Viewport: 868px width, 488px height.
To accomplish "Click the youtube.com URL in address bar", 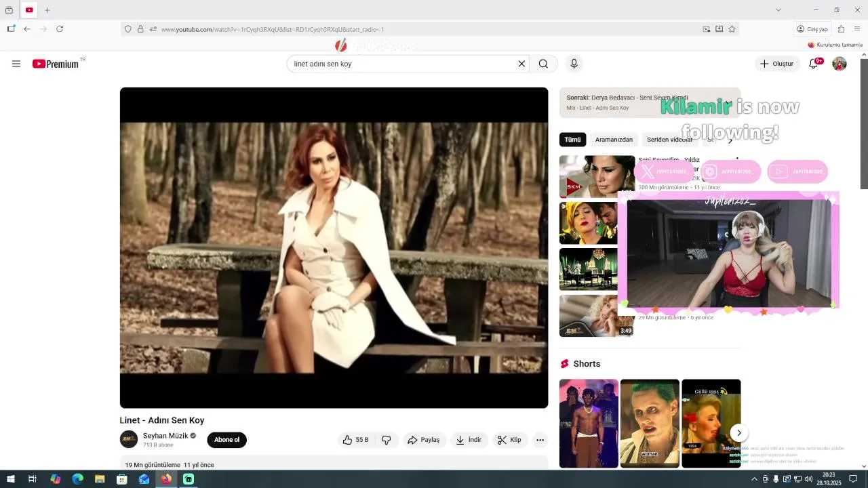I will point(273,29).
